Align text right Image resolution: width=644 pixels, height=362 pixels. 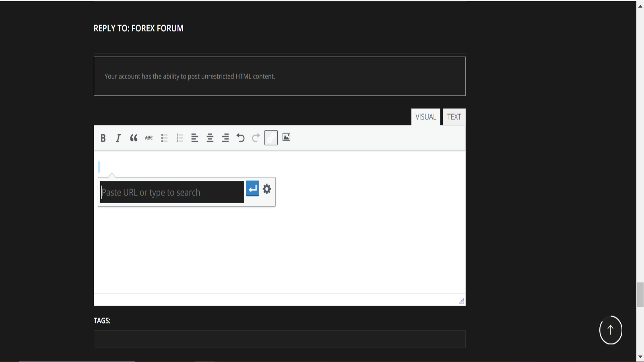tap(225, 138)
